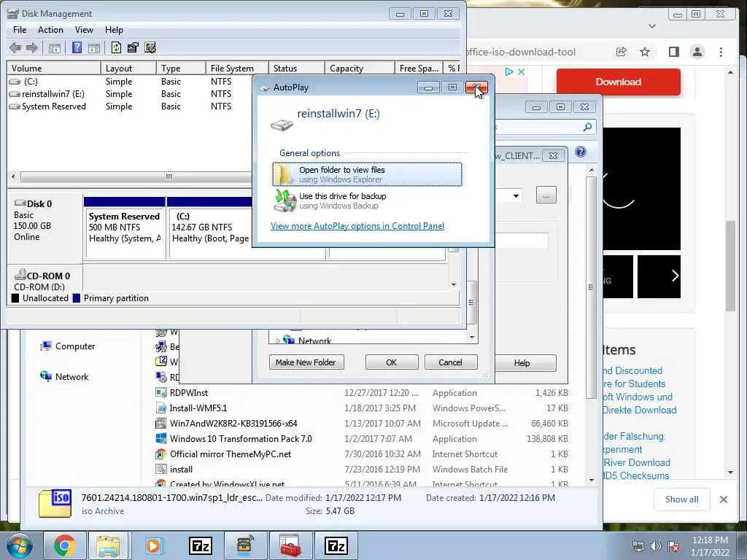Click the volume list horizontal scrollbar
The width and height of the screenshot is (747, 560).
tap(136, 176)
